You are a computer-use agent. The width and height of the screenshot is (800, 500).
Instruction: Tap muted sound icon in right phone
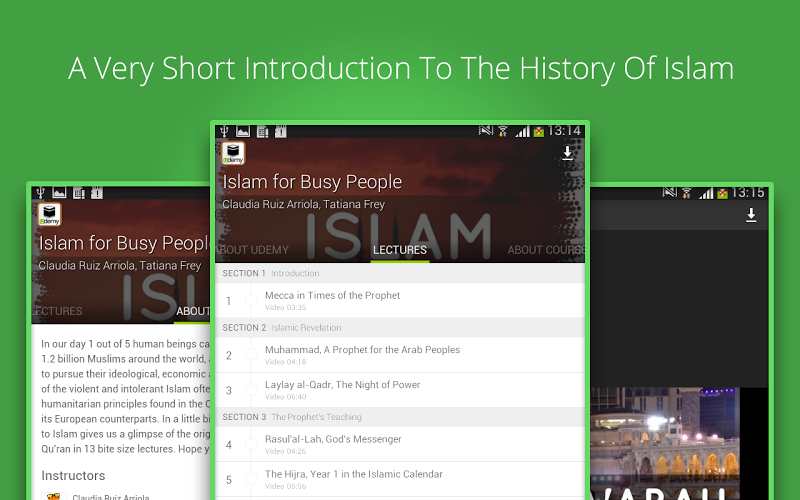pyautogui.click(x=669, y=192)
